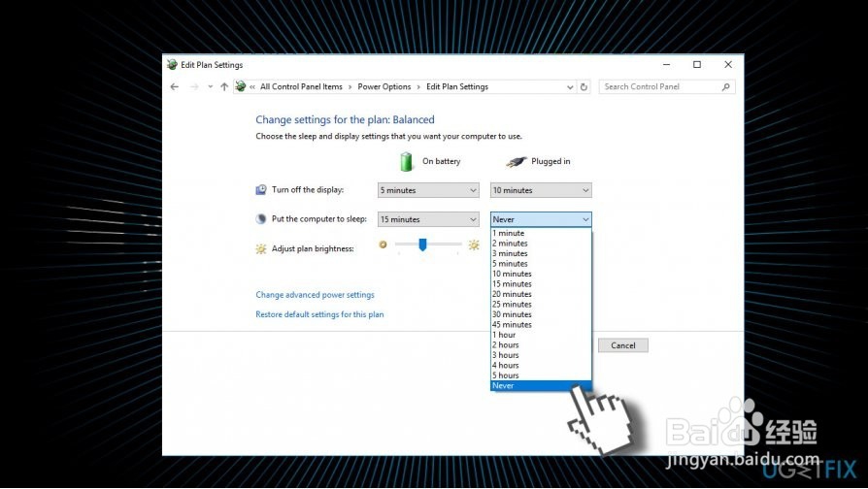
Task: Click Edit Plan Settings breadcrumb
Action: click(x=457, y=87)
